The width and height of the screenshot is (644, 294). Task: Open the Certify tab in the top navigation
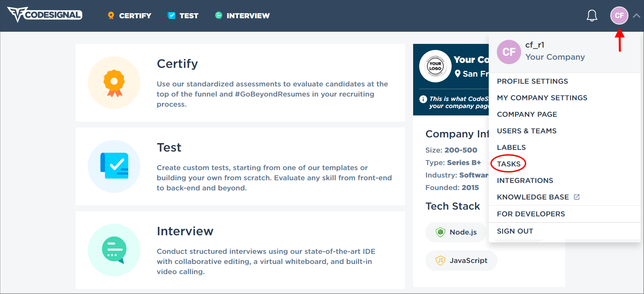tap(130, 16)
